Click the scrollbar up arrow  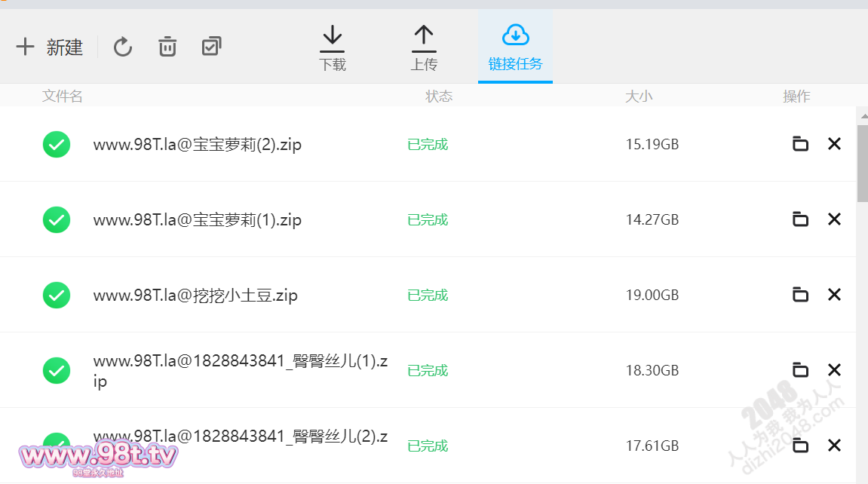pyautogui.click(x=863, y=116)
